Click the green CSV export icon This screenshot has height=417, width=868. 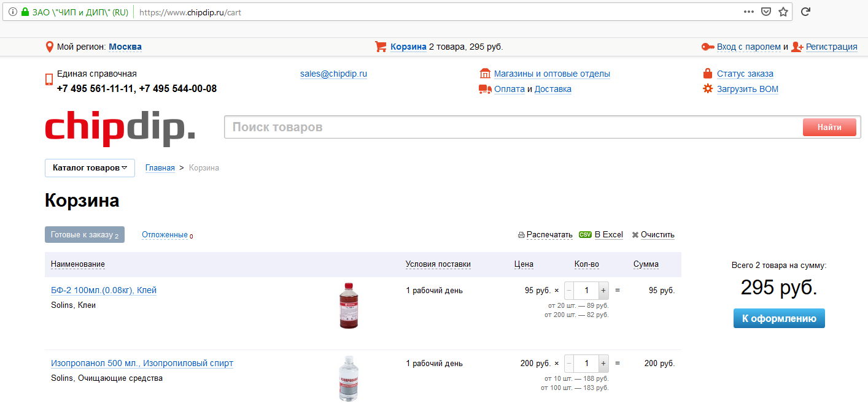585,235
